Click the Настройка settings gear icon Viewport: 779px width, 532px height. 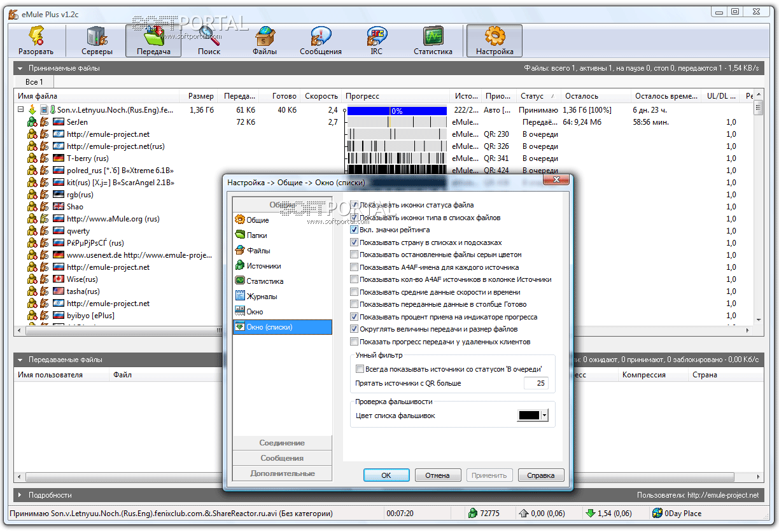(x=495, y=36)
